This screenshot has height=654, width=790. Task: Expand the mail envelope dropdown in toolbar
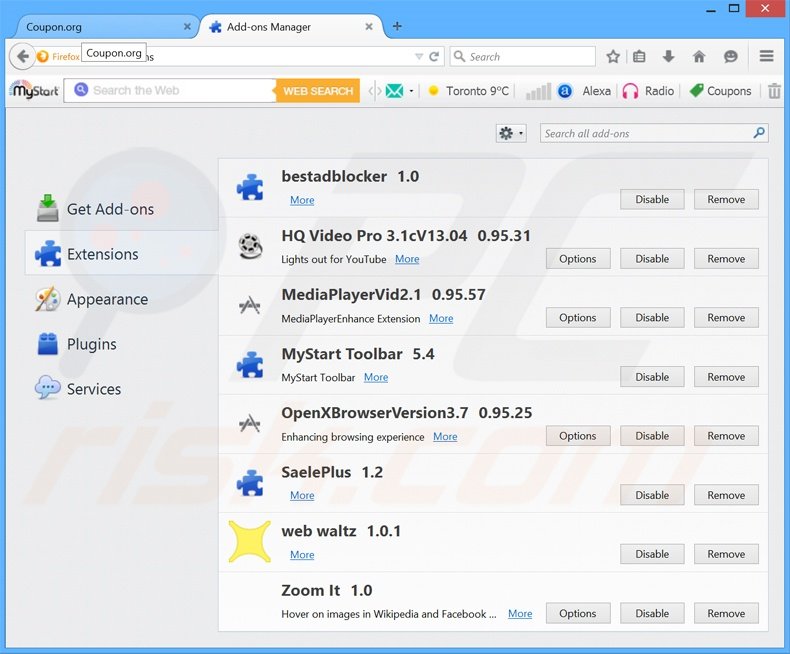(x=411, y=91)
